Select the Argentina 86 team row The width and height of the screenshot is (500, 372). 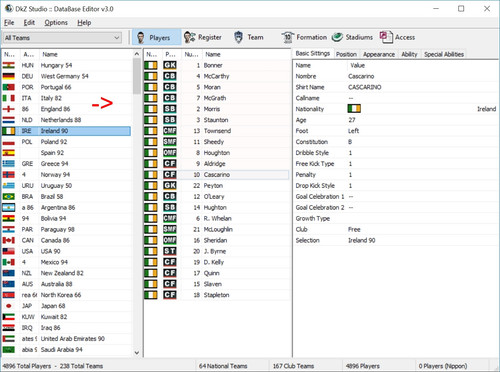click(x=67, y=207)
